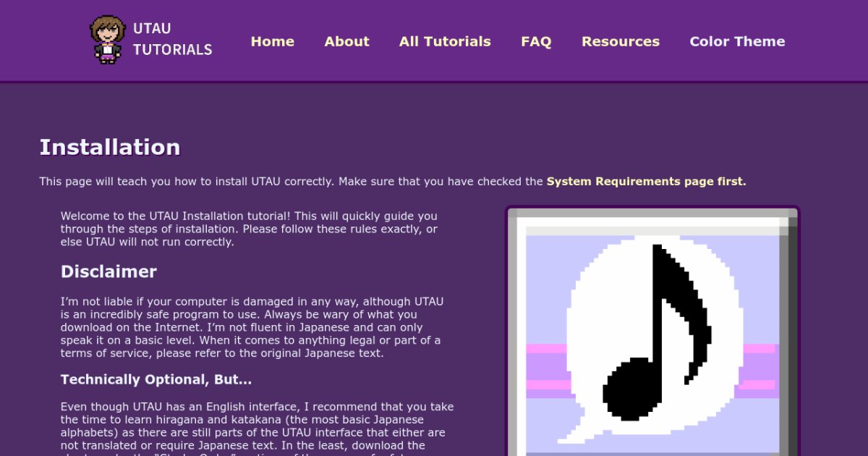This screenshot has width=868, height=456.
Task: Click the UTAU Tutorials site title text
Action: (x=172, y=40)
